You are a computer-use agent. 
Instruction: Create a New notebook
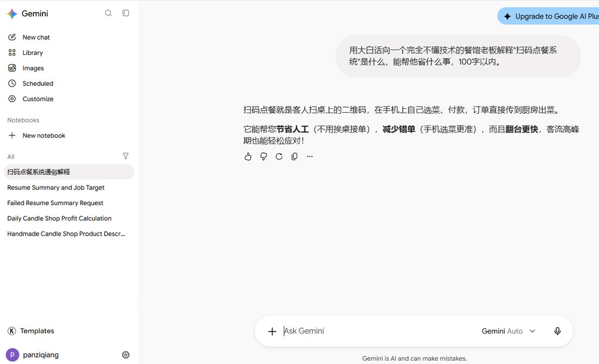[44, 135]
